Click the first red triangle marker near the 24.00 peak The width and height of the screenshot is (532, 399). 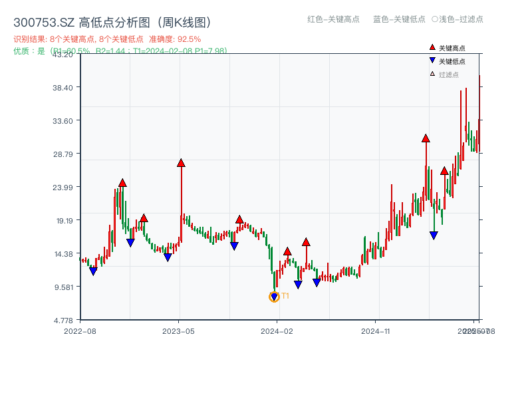[x=122, y=184]
